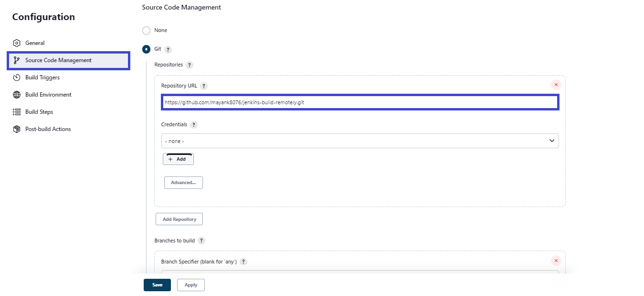Click the General gear icon in sidebar
644x296 pixels.
click(16, 43)
